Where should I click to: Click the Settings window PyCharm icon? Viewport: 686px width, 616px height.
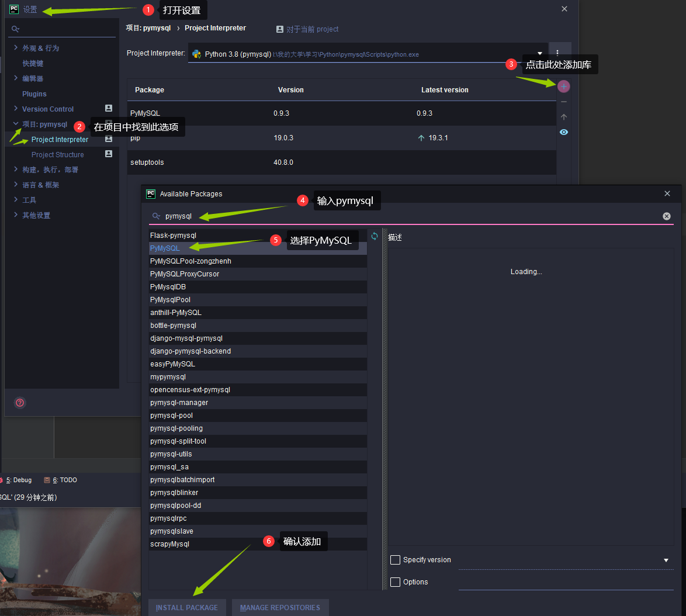tap(14, 9)
